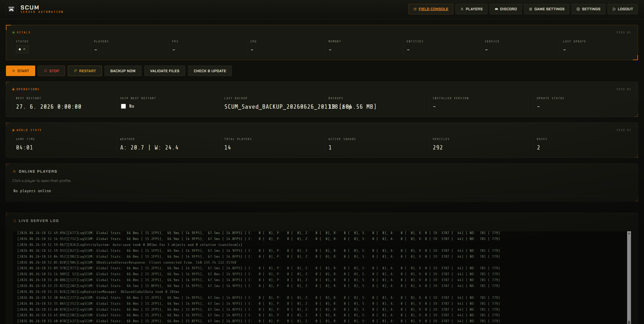Viewport: 644px width, 324px height.
Task: Click the orange dot beside the World State heading
Action: pyautogui.click(x=13, y=130)
